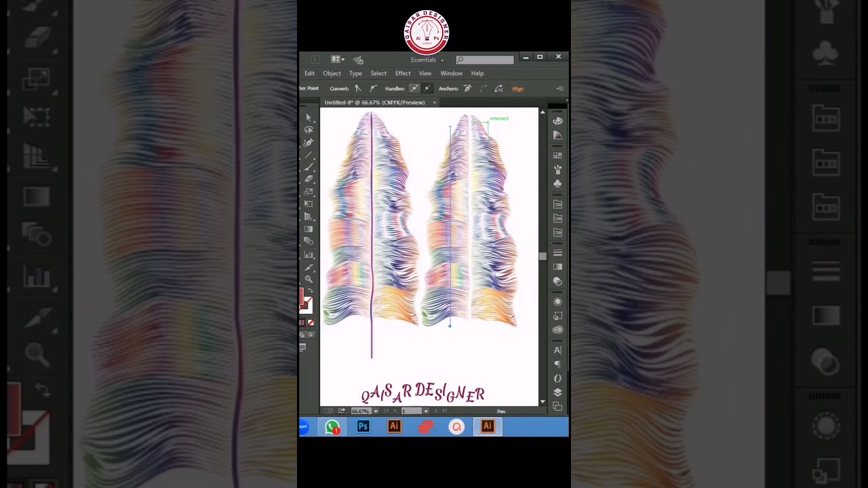Click the Go to Bridge icon
This screenshot has height=488, width=868.
tap(315, 60)
